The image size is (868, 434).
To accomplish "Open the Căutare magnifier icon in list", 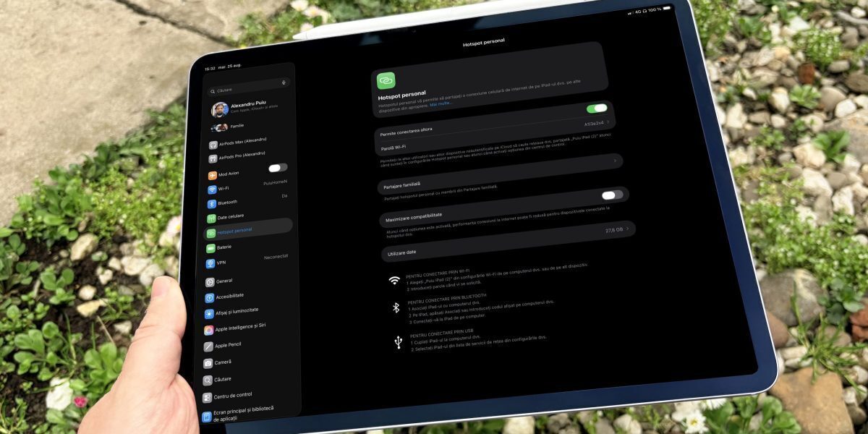I will (x=208, y=380).
